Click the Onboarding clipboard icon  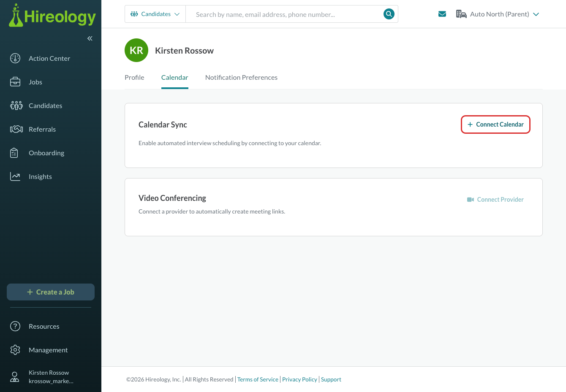pos(14,153)
